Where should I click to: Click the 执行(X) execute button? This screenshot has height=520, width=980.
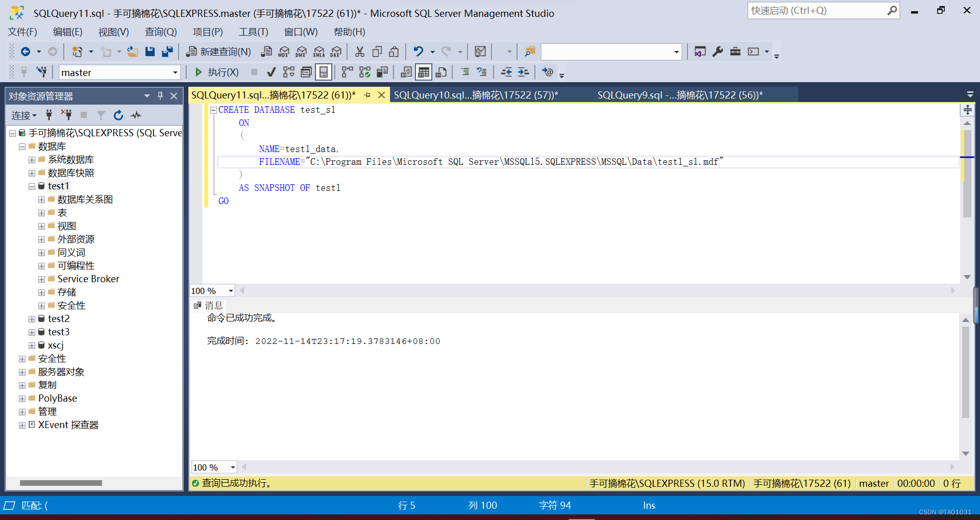click(217, 72)
